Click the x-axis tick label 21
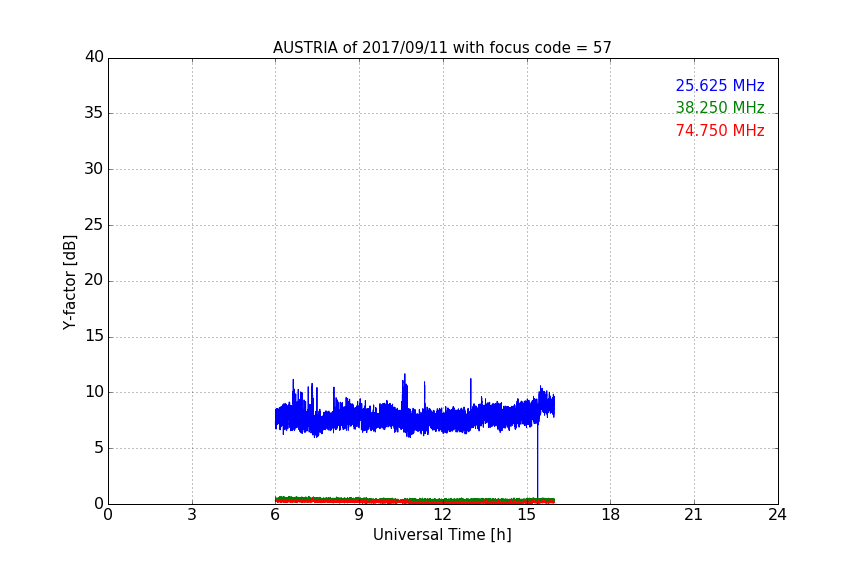 click(694, 515)
